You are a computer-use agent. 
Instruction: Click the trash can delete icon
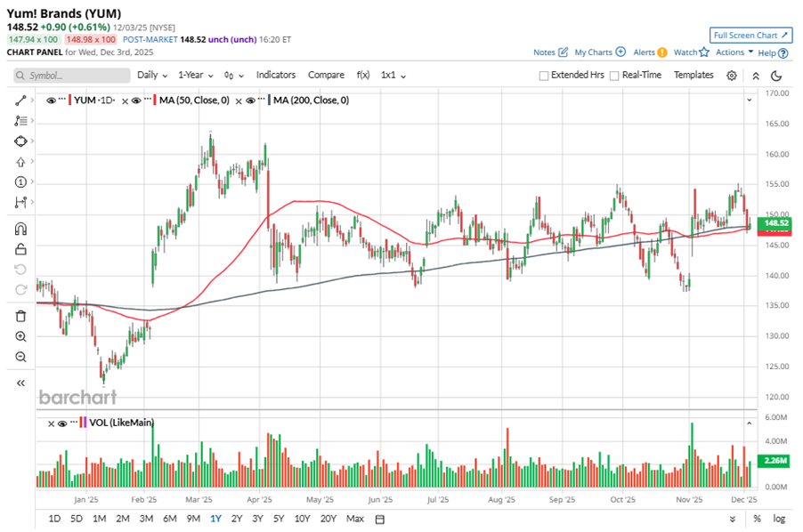(20, 316)
